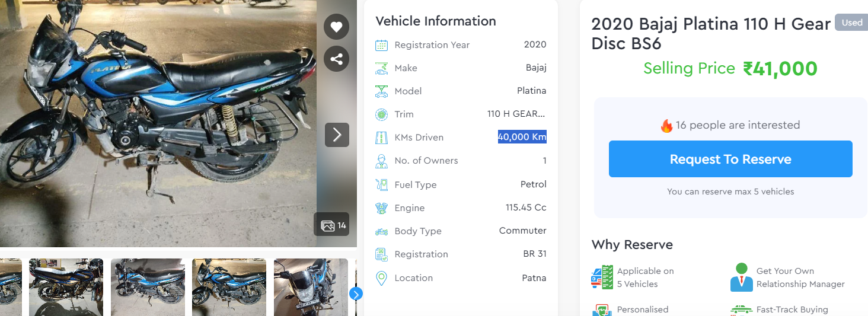The width and height of the screenshot is (868, 316).
Task: Click the Registration document icon
Action: tap(381, 254)
